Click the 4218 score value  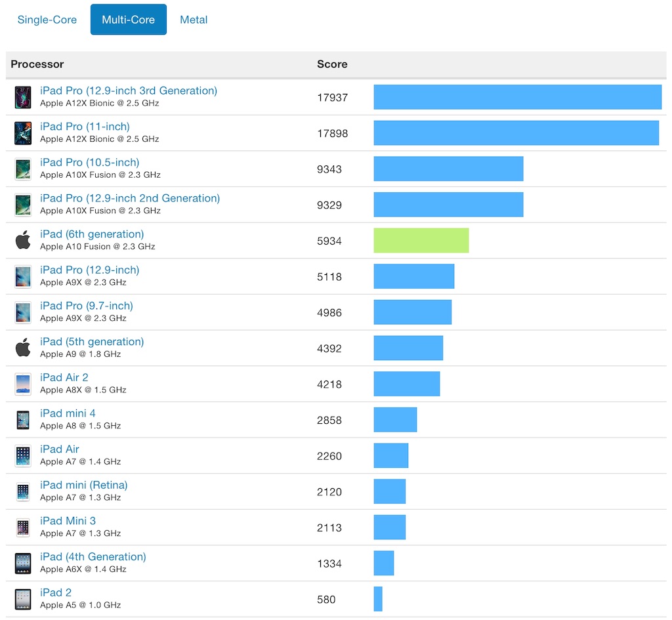pyautogui.click(x=329, y=384)
